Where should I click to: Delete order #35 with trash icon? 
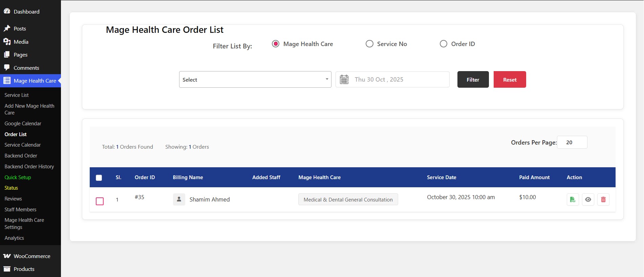(603, 199)
